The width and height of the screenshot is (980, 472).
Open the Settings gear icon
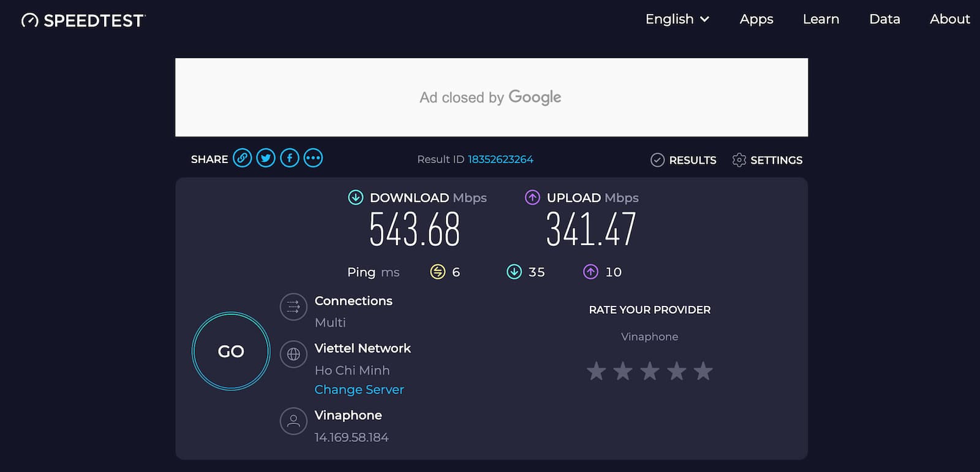click(x=739, y=160)
